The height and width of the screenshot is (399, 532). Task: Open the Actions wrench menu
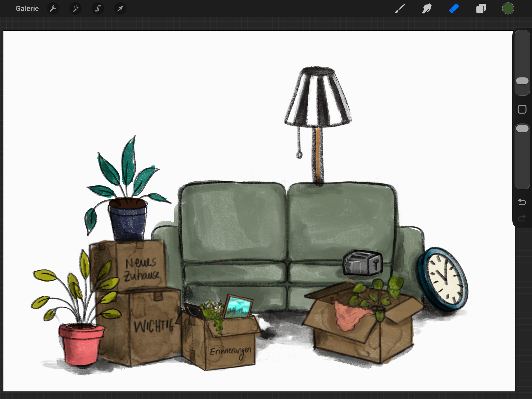coord(53,9)
